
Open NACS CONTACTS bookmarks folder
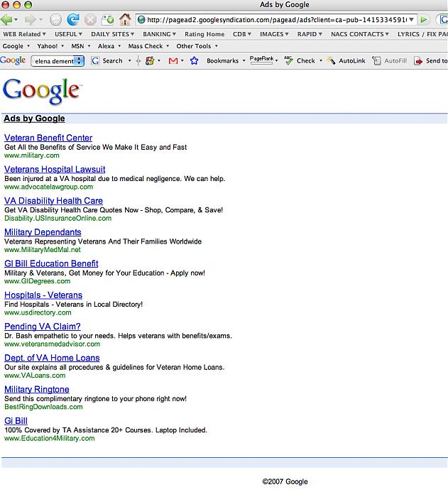(359, 34)
